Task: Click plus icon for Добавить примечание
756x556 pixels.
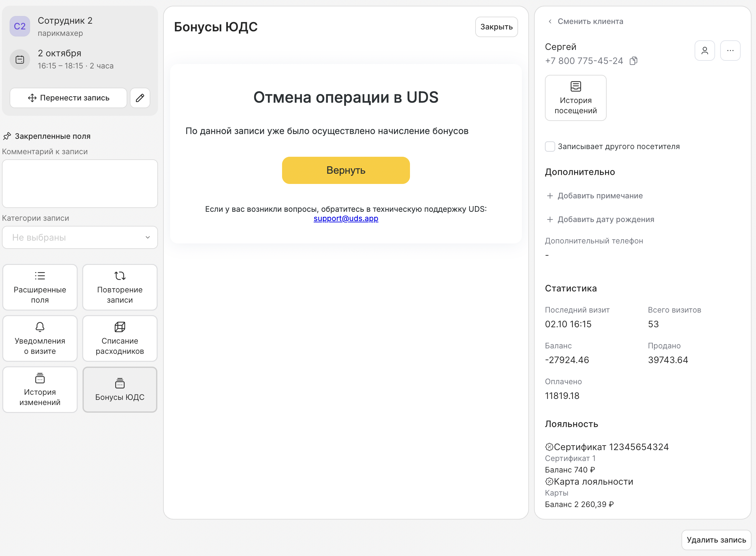Action: pyautogui.click(x=550, y=196)
